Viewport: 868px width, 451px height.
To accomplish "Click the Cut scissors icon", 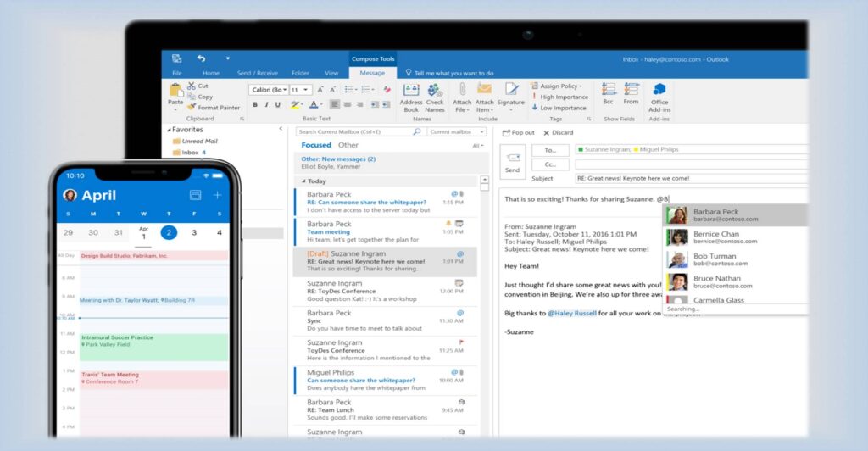I will click(x=192, y=86).
